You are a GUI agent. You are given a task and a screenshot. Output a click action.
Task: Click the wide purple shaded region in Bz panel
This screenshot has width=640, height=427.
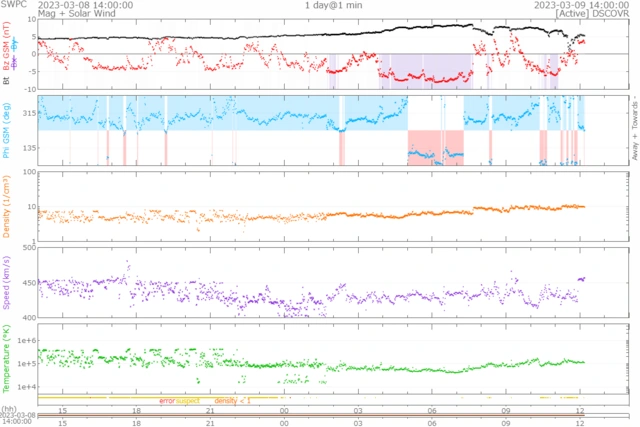point(425,72)
